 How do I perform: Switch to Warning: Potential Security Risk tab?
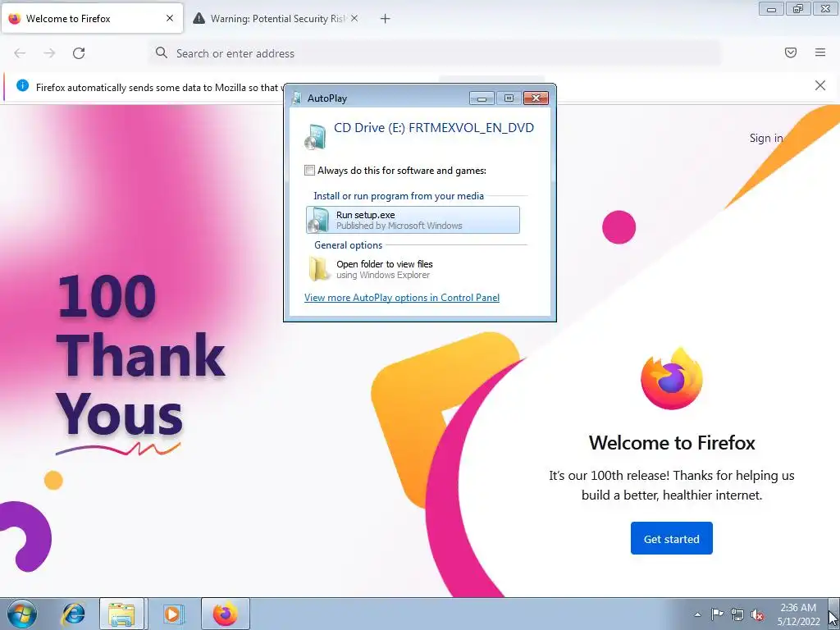[277, 19]
